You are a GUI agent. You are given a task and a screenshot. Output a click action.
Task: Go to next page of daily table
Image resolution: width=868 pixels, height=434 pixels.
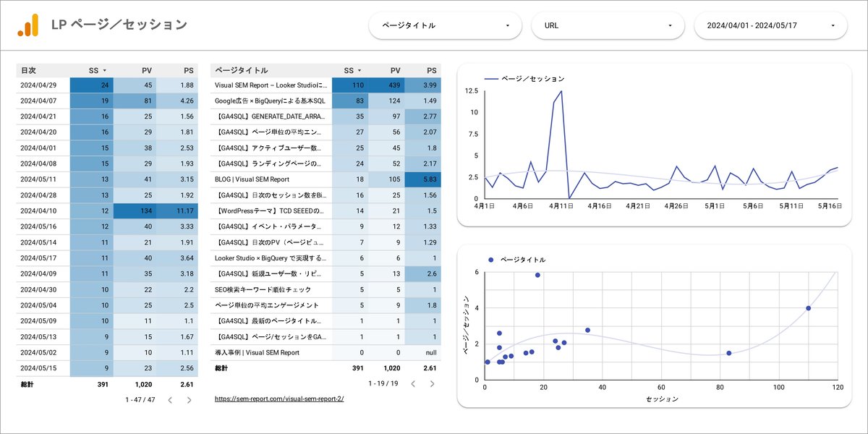pyautogui.click(x=189, y=399)
